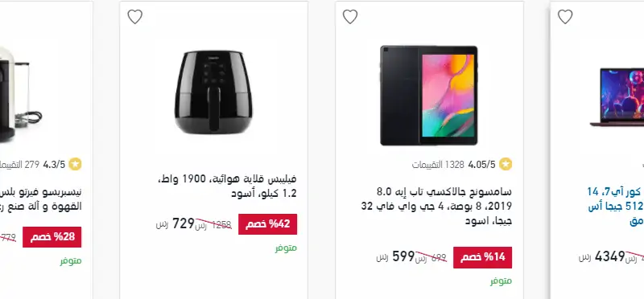
Task: Open the Nespresso Vertuo Plus title link
Action: 41,199
